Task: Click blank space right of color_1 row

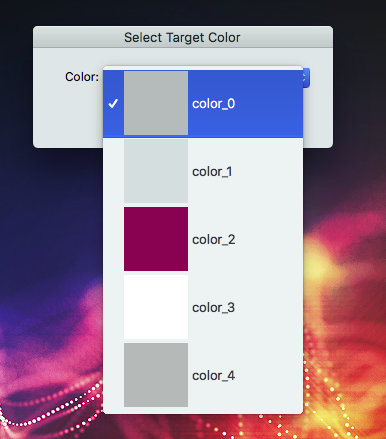Action: click(267, 171)
